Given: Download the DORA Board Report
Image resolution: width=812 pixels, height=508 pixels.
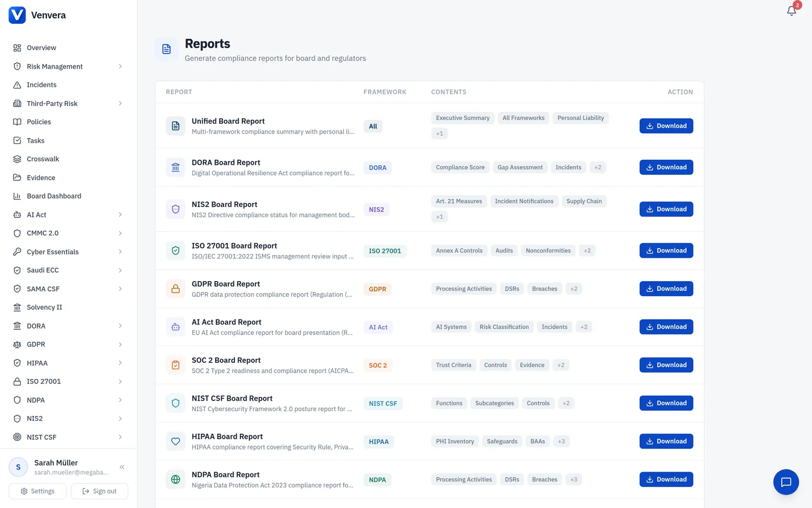Looking at the screenshot, I should tap(666, 167).
